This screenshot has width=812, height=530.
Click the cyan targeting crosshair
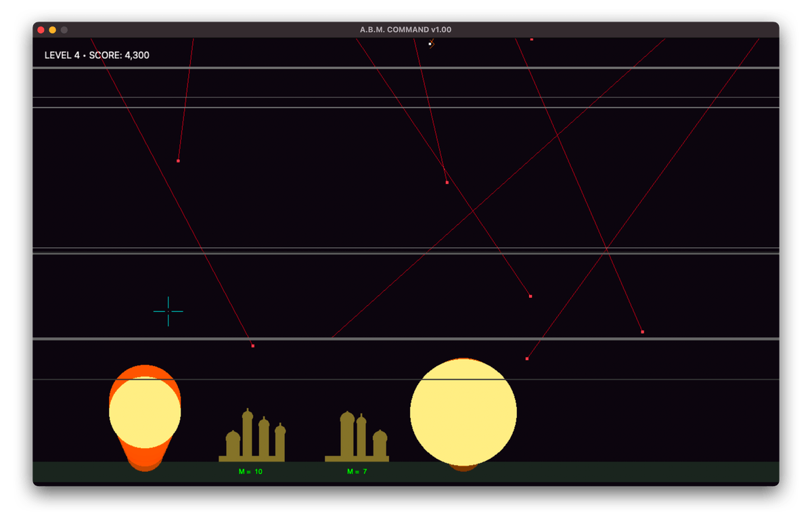pos(168,311)
